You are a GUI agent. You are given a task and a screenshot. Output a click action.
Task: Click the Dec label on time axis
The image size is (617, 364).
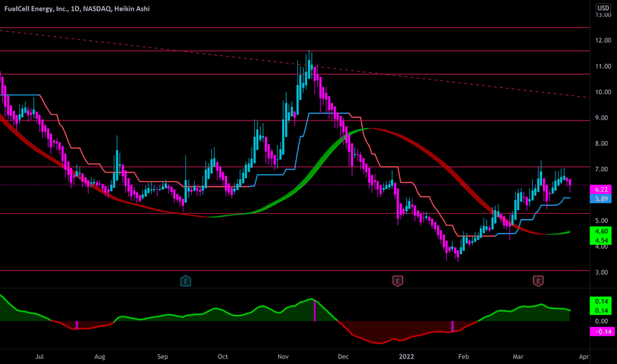(x=343, y=357)
